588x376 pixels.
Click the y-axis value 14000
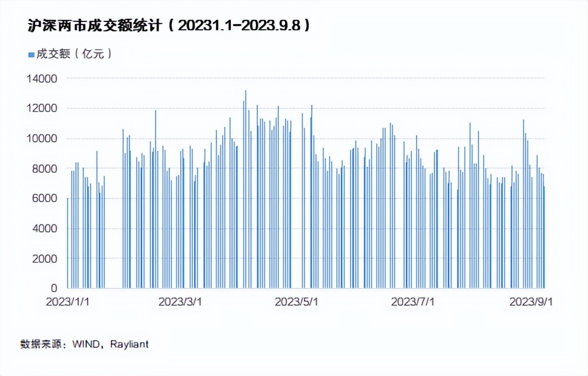pos(41,79)
